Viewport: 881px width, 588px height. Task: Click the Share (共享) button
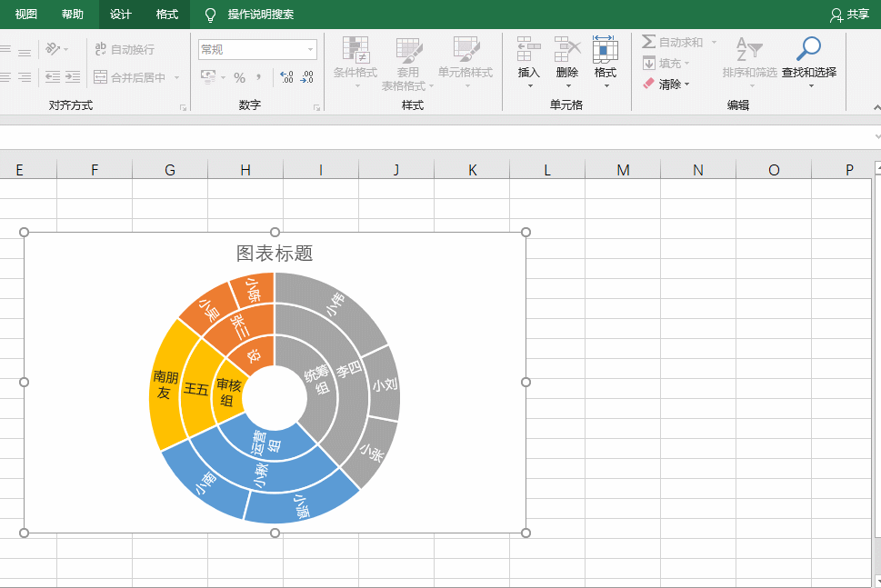[x=849, y=15]
